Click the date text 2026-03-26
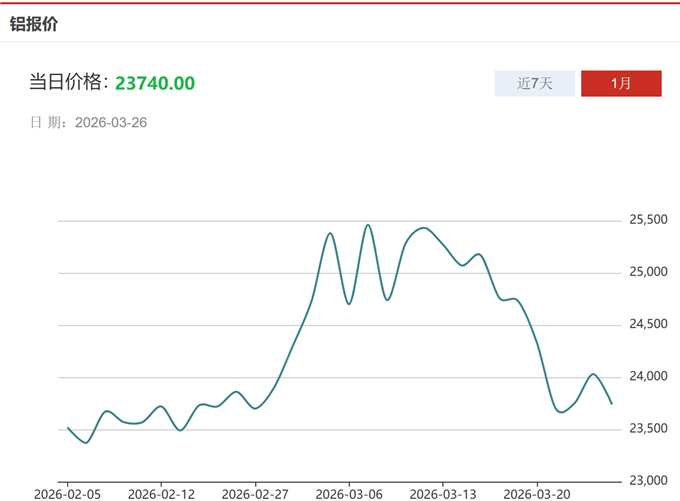This screenshot has height=501, width=680. (x=111, y=123)
